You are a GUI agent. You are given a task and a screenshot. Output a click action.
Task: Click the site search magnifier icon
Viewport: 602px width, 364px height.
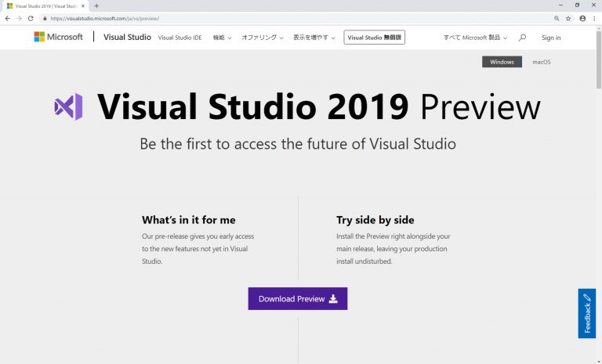tap(522, 38)
